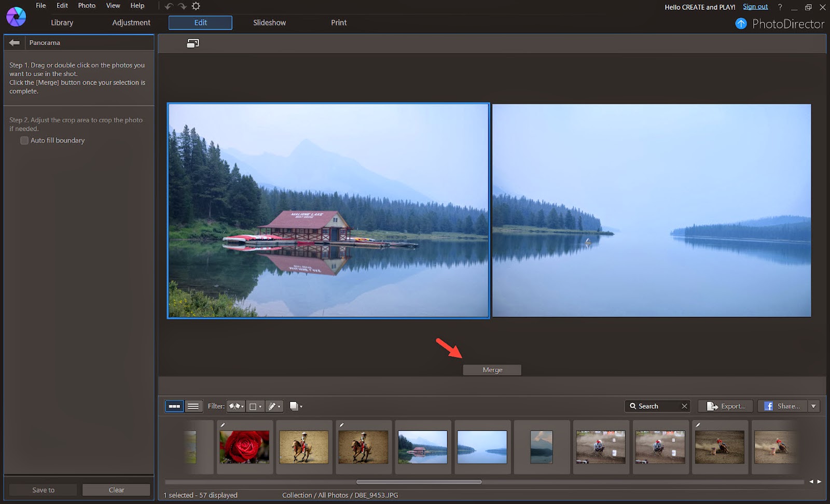This screenshot has width=830, height=504.
Task: Click the edit label pencil filter icon
Action: [272, 406]
